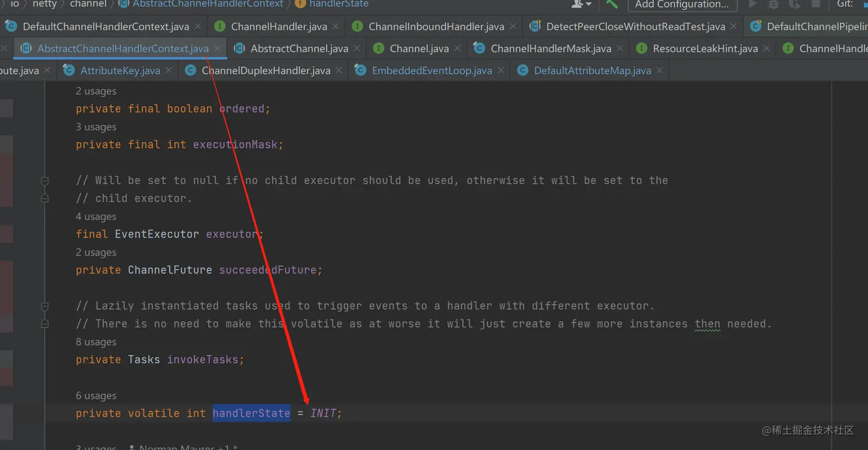
Task: Click the Debug bug icon
Action: [x=774, y=4]
